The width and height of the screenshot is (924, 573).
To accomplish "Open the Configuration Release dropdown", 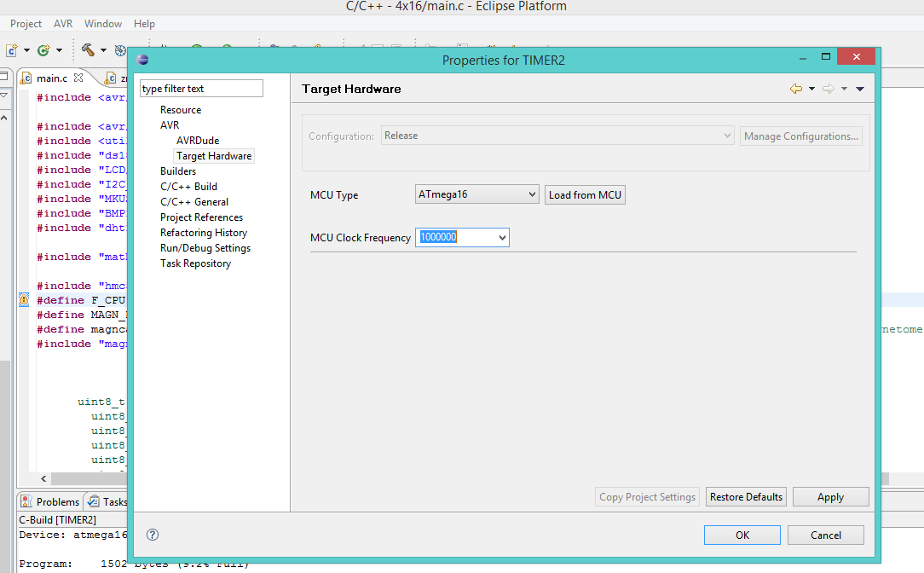I will (x=557, y=136).
